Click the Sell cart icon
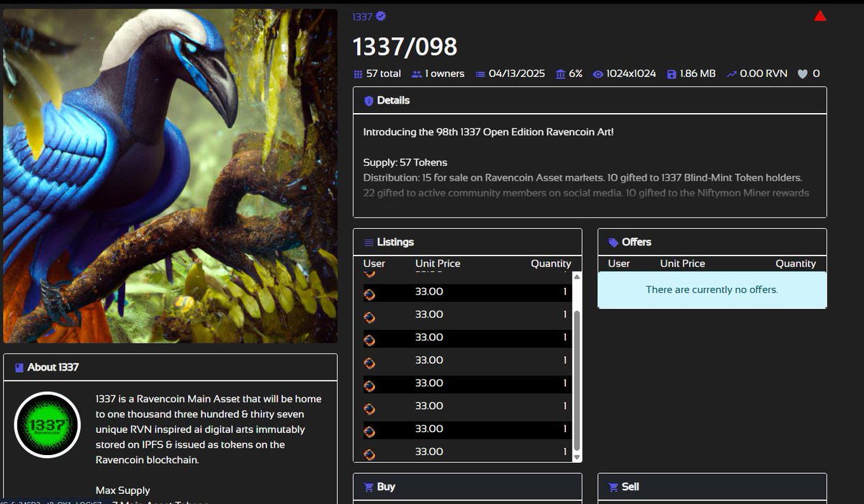864x504 pixels. pos(613,487)
